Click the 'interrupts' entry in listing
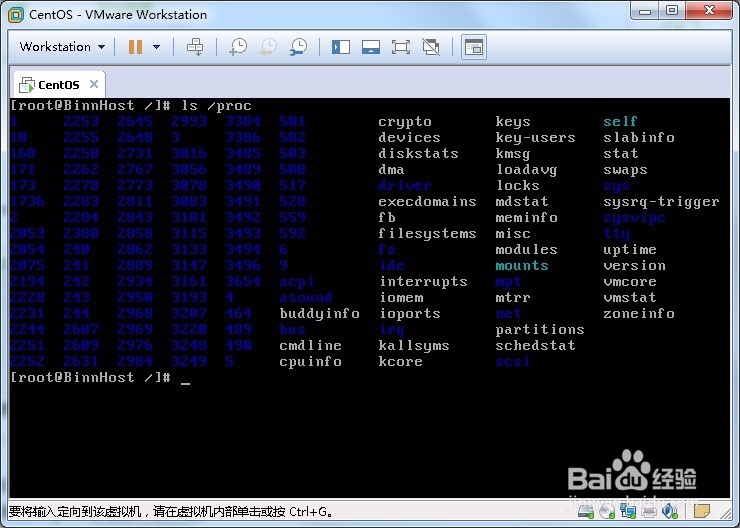 coord(423,281)
